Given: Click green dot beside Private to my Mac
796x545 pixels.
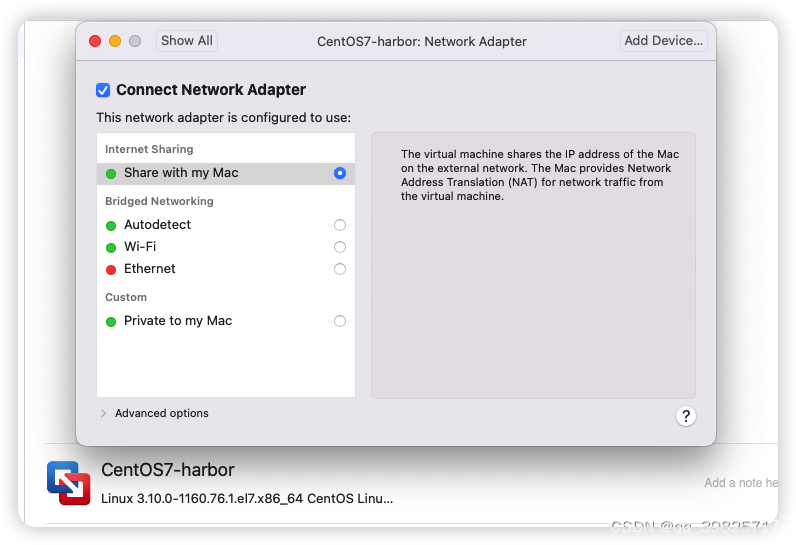Looking at the screenshot, I should click(111, 322).
